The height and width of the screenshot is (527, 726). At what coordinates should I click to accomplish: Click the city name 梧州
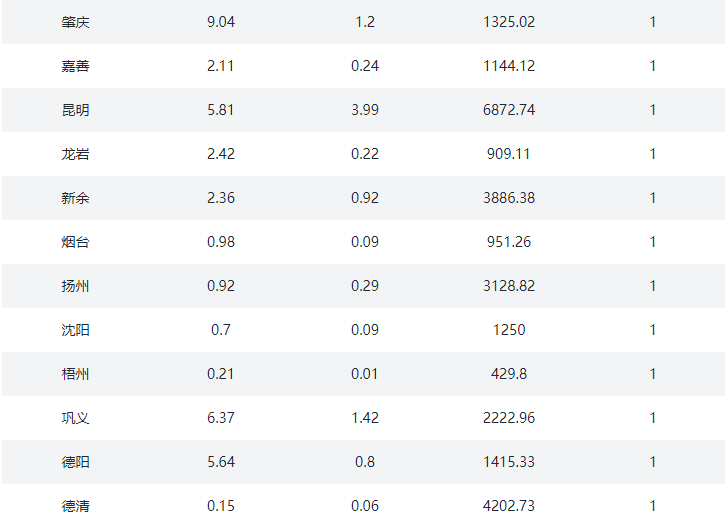coord(75,374)
